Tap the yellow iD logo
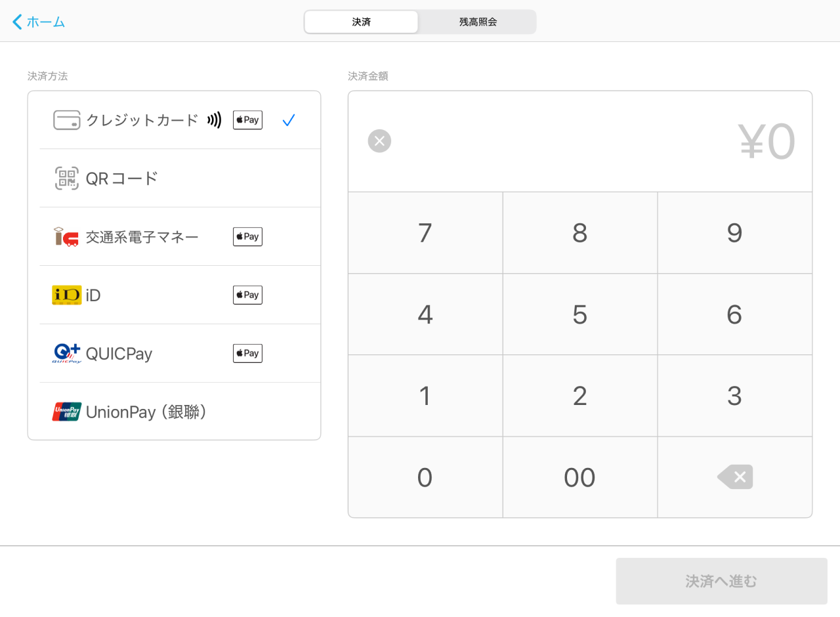 [66, 295]
